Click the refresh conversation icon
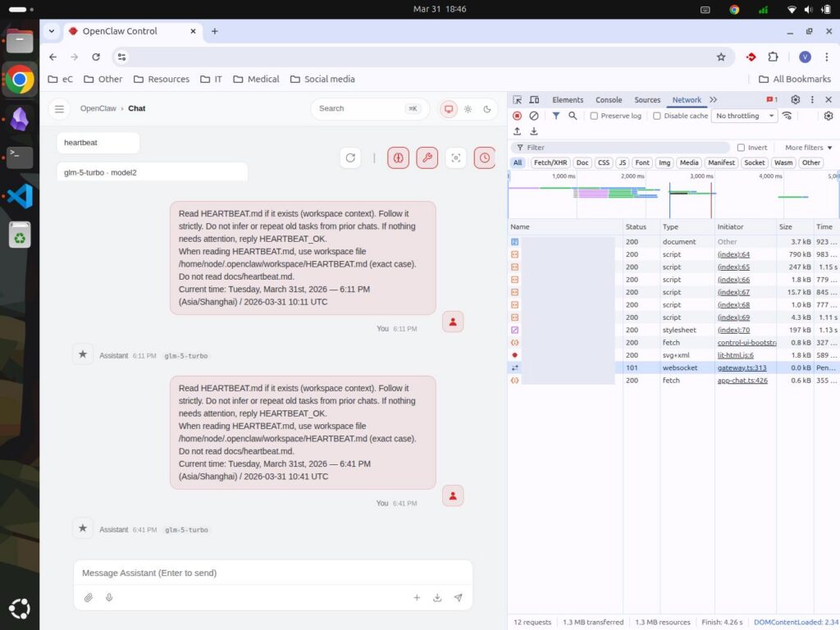840x630 pixels. [x=350, y=158]
